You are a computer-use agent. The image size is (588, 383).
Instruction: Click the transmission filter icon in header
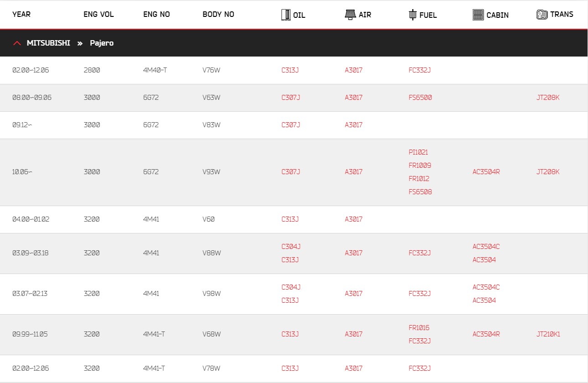542,15
